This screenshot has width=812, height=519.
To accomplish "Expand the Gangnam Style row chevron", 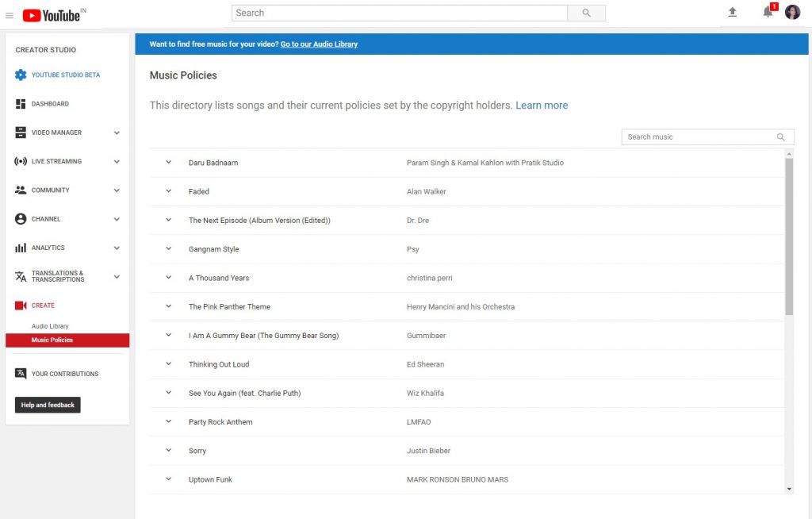I will click(x=168, y=248).
